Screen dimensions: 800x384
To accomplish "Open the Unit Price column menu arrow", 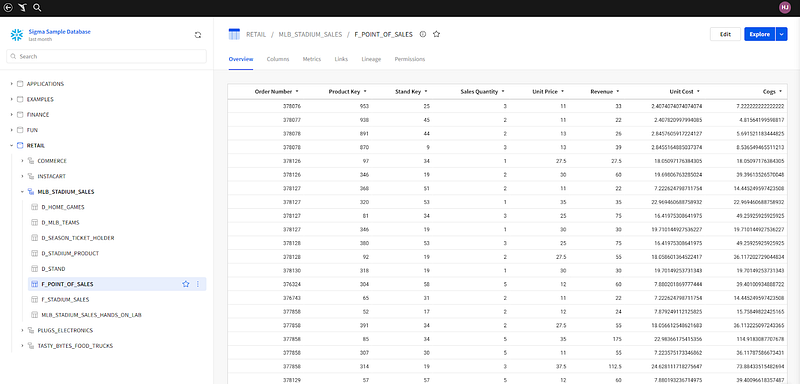I will click(x=562, y=91).
